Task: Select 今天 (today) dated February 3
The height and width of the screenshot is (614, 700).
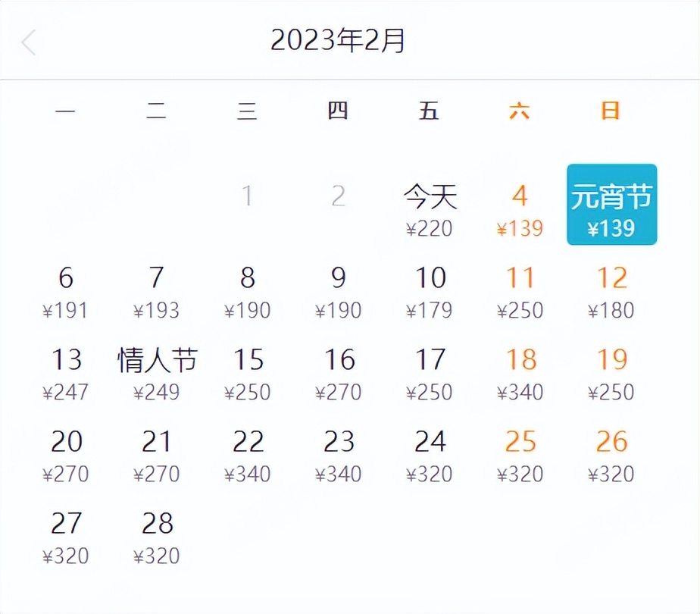Action: [429, 206]
